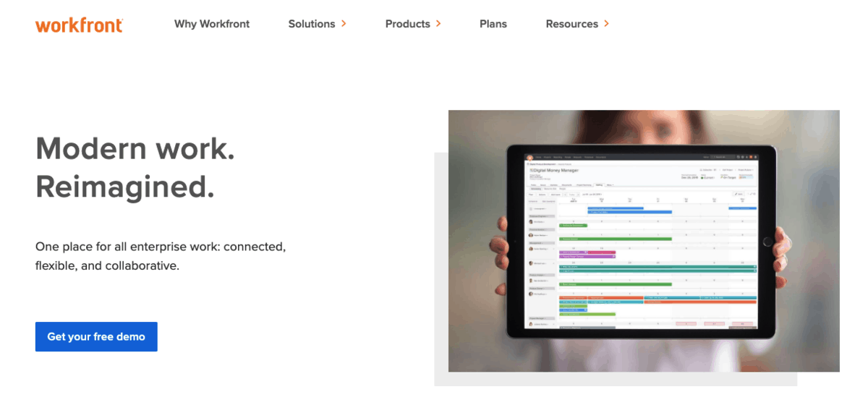
Task: Open the Why Workfront page
Action: (212, 24)
